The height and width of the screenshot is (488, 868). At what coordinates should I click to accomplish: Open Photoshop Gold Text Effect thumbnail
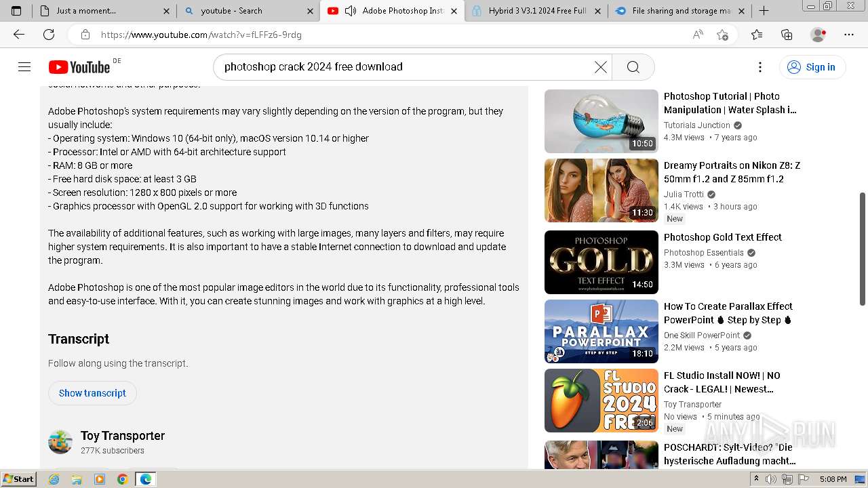coord(601,262)
